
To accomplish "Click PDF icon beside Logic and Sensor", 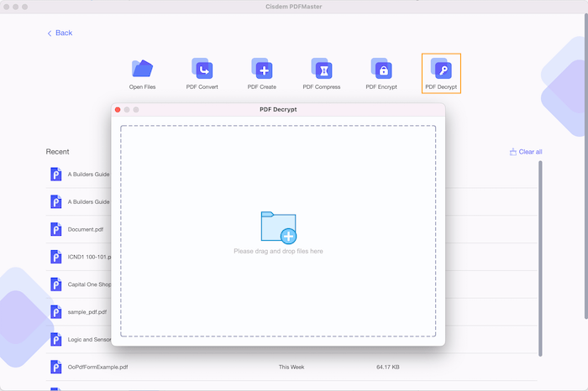I will (x=56, y=339).
